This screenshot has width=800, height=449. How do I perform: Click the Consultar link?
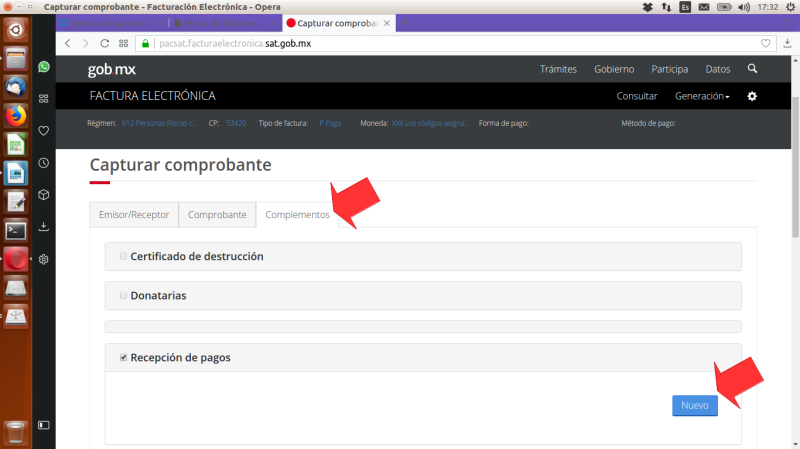pyautogui.click(x=637, y=96)
